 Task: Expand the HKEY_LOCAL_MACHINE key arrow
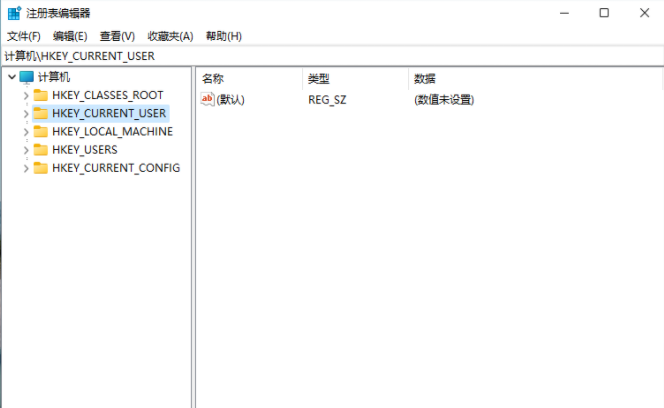[x=26, y=132]
